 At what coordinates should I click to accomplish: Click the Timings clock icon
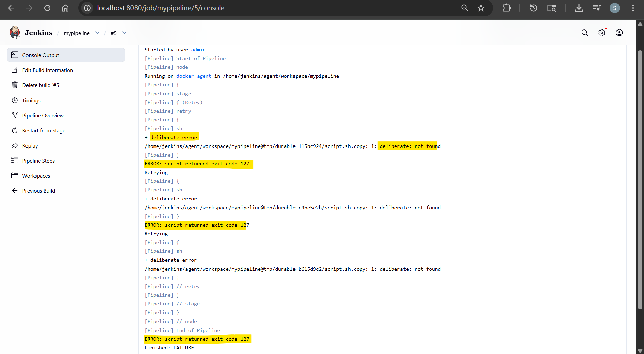tap(15, 100)
